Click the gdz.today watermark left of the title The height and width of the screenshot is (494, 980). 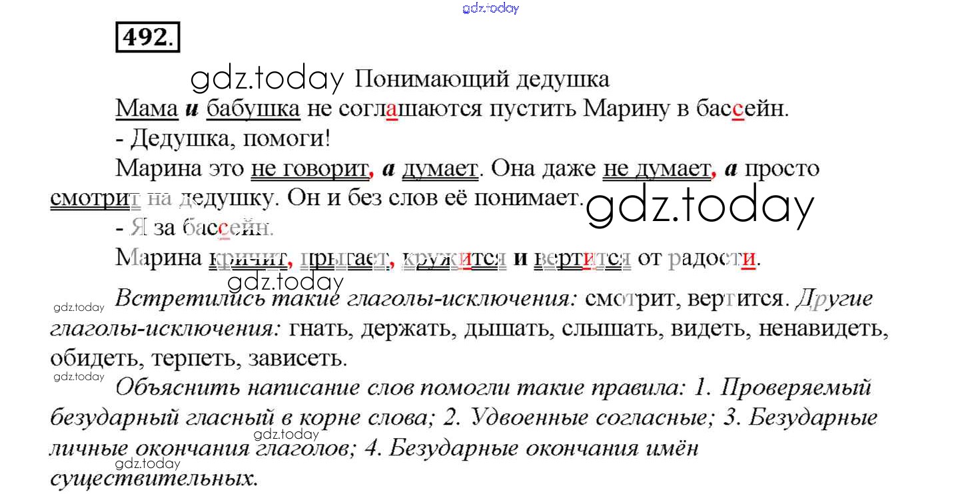(266, 80)
